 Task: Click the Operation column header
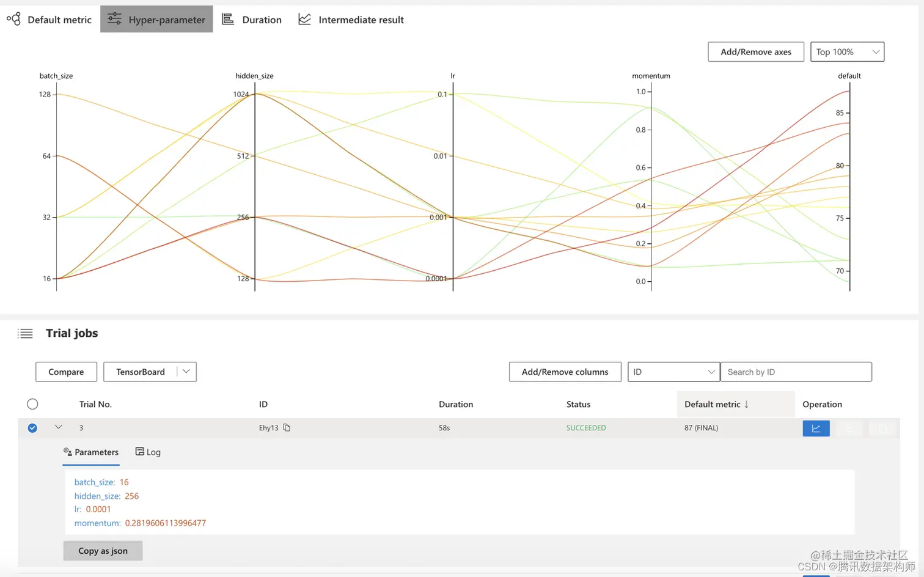coord(822,404)
